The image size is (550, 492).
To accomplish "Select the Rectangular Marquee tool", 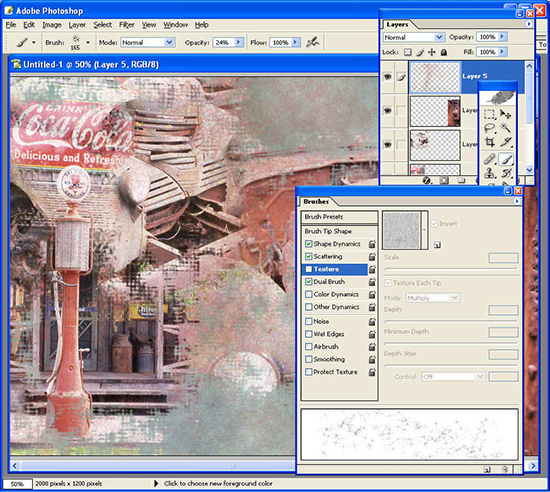I will coord(490,114).
